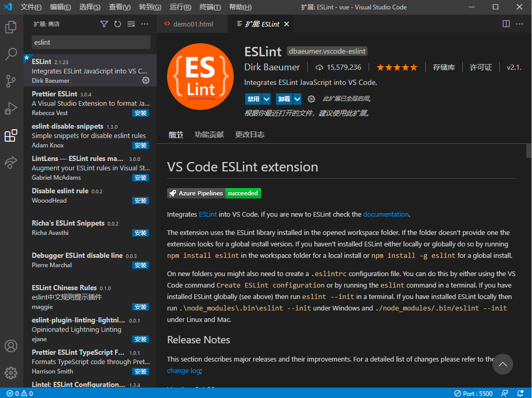Open the 编辑(E) menu
The height and width of the screenshot is (398, 532).
pos(60,7)
